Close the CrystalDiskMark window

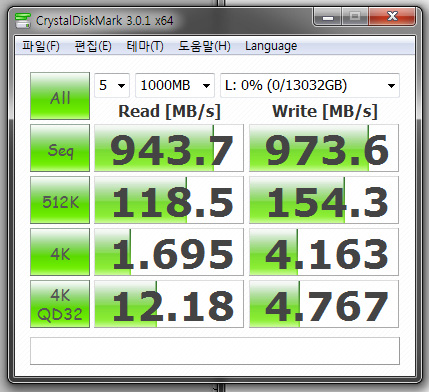pos(392,17)
